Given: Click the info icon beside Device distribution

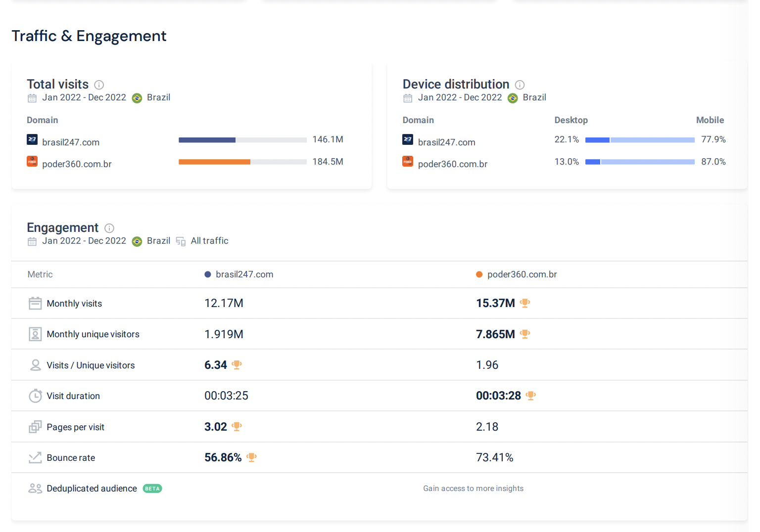Looking at the screenshot, I should [x=520, y=85].
